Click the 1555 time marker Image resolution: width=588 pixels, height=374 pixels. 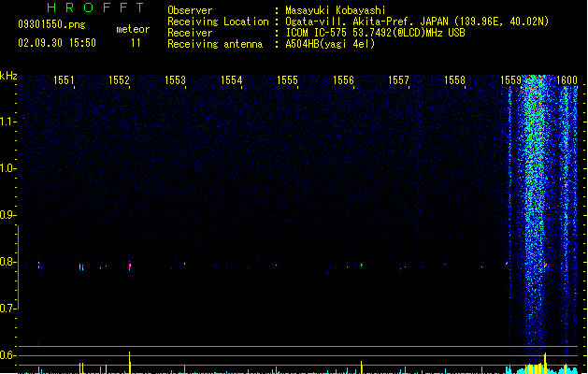point(287,80)
